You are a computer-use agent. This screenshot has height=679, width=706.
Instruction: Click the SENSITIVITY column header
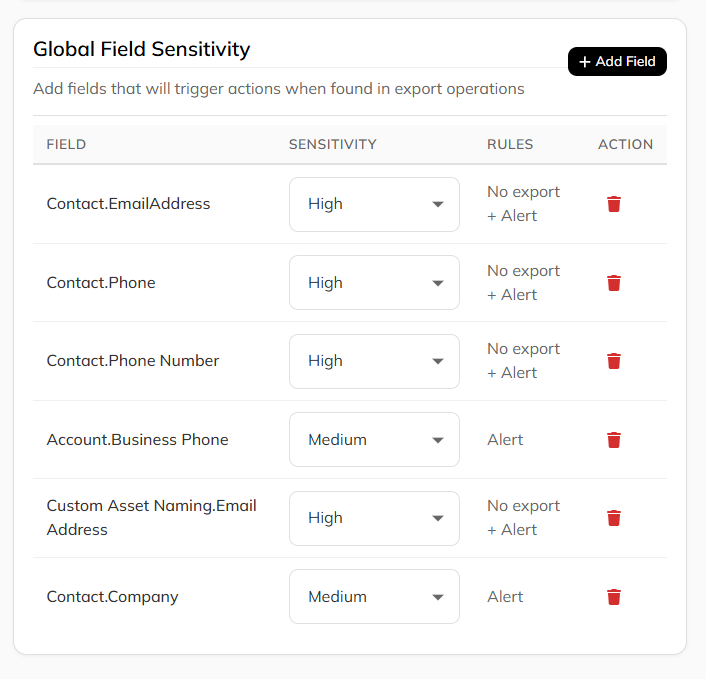[332, 144]
